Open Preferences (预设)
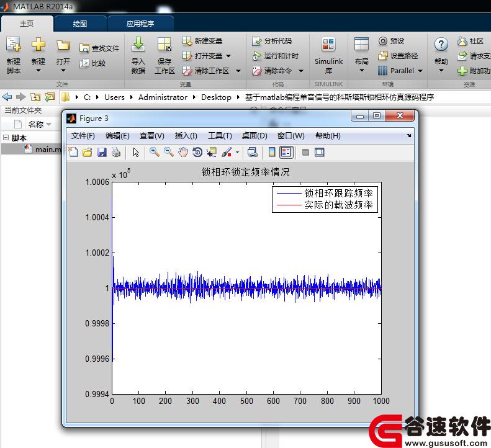The width and height of the screenshot is (491, 448). (391, 41)
